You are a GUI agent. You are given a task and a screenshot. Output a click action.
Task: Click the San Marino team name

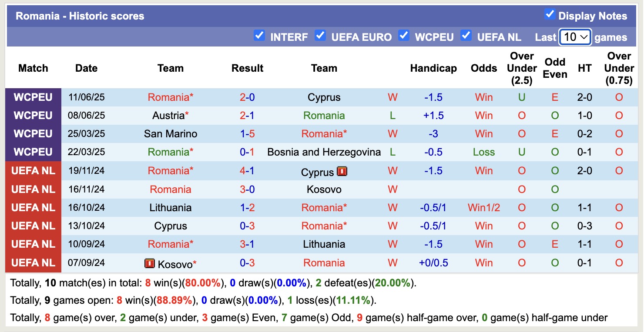[x=171, y=134]
